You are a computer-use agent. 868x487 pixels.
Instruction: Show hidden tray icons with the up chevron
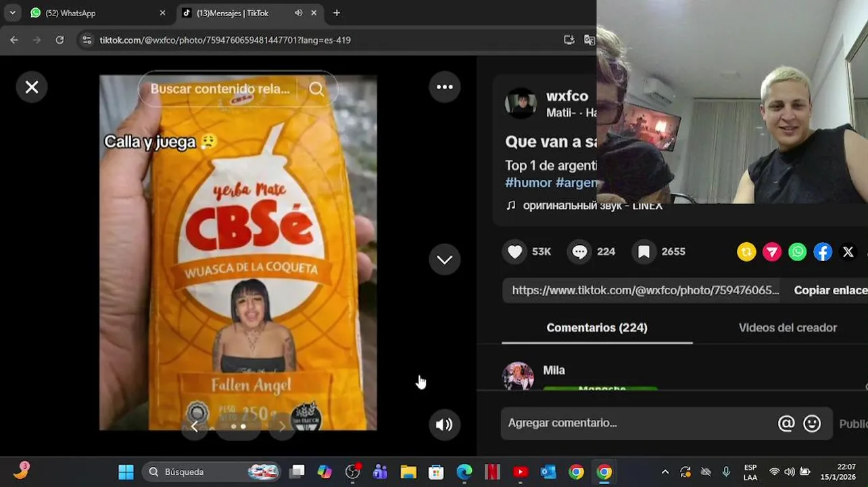(x=665, y=472)
